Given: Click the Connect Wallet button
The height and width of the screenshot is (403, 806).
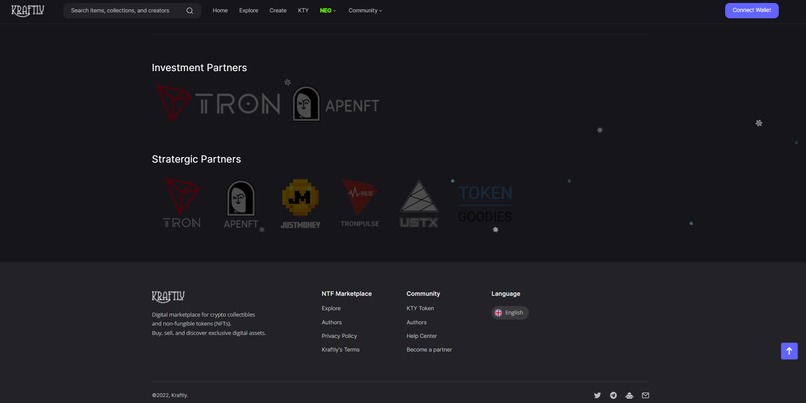Looking at the screenshot, I should point(752,10).
